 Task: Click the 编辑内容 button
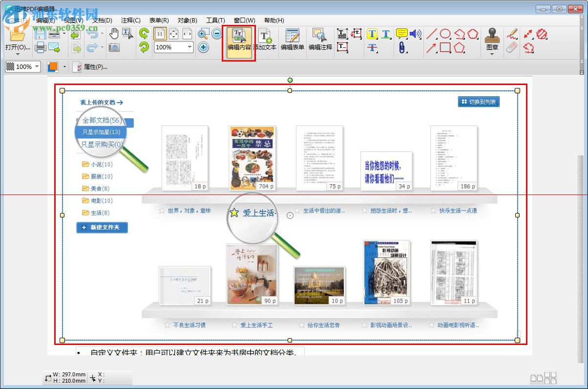pyautogui.click(x=239, y=42)
